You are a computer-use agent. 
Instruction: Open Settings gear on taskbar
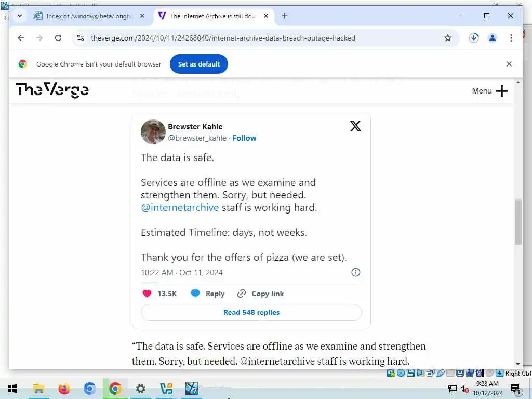140,389
